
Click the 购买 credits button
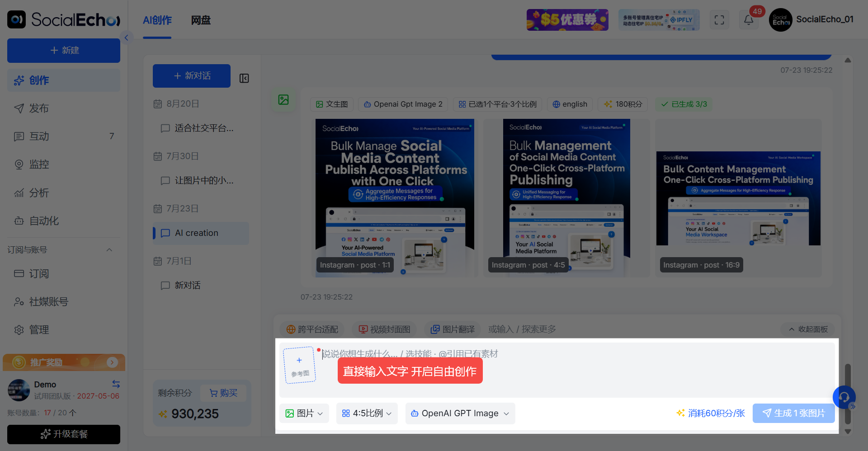tap(224, 393)
